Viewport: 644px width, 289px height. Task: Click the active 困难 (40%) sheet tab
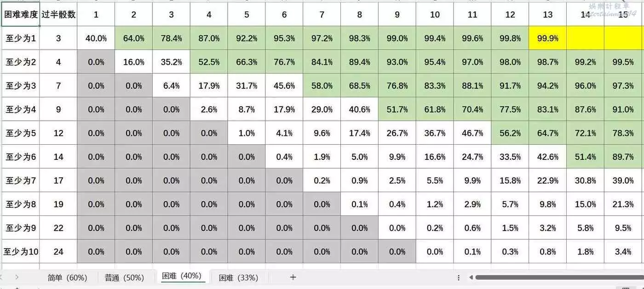coord(182,276)
